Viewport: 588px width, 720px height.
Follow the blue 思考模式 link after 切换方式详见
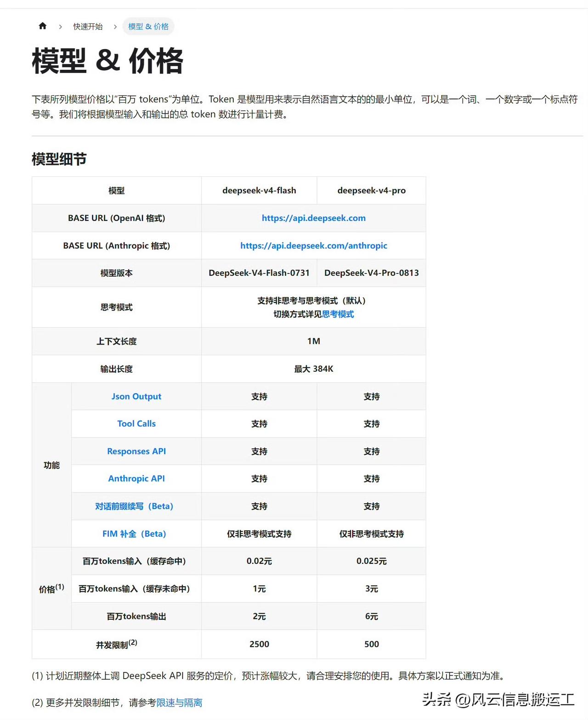pyautogui.click(x=338, y=314)
